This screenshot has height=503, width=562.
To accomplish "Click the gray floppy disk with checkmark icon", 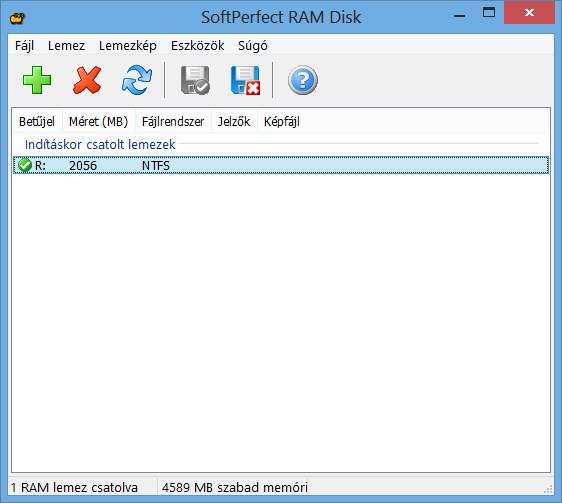I will (x=195, y=80).
